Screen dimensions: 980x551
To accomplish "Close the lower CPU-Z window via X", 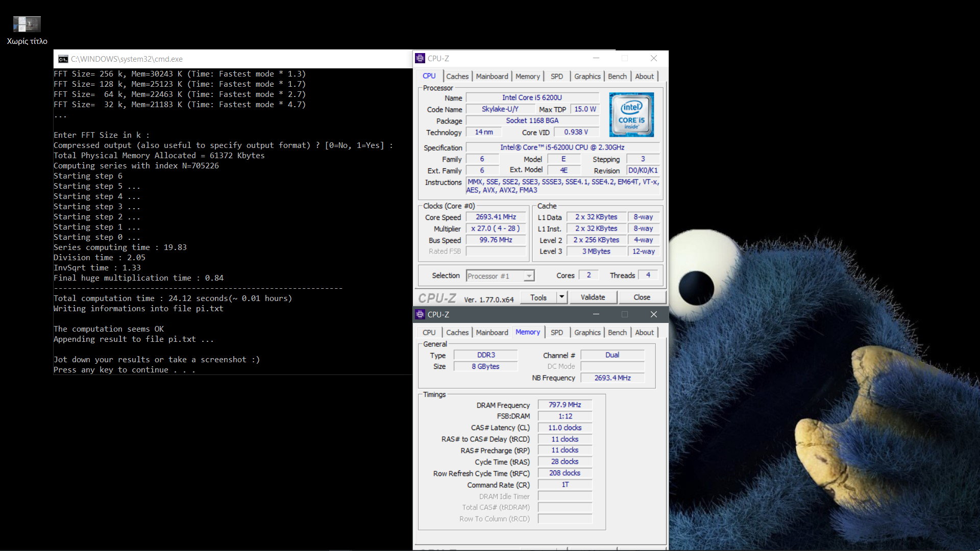I will tap(654, 314).
